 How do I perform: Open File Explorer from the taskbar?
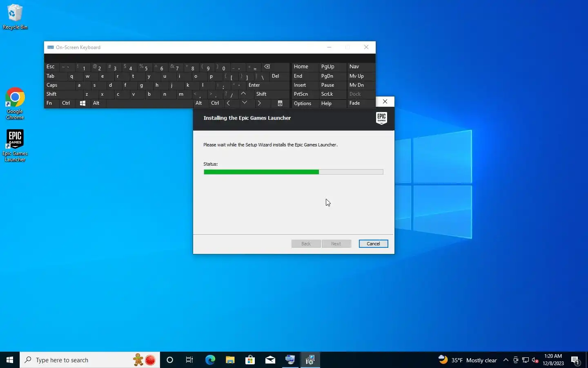pyautogui.click(x=230, y=360)
